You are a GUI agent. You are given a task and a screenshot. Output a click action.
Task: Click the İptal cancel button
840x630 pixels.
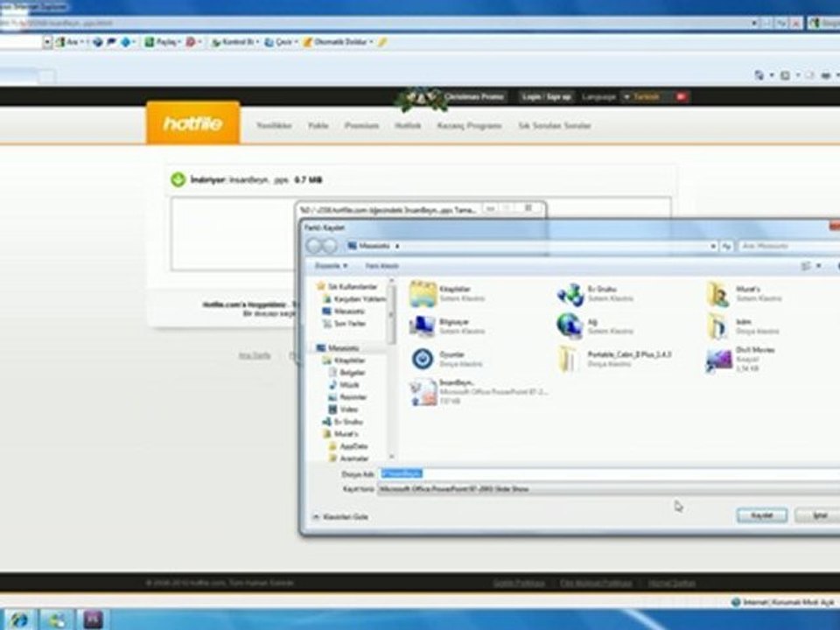(x=819, y=515)
